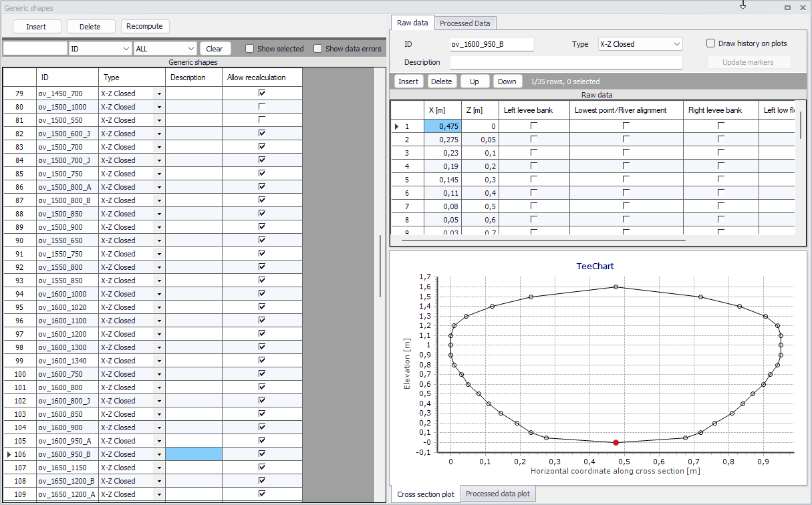Click the Recompute button
The height and width of the screenshot is (505, 812).
pyautogui.click(x=145, y=26)
